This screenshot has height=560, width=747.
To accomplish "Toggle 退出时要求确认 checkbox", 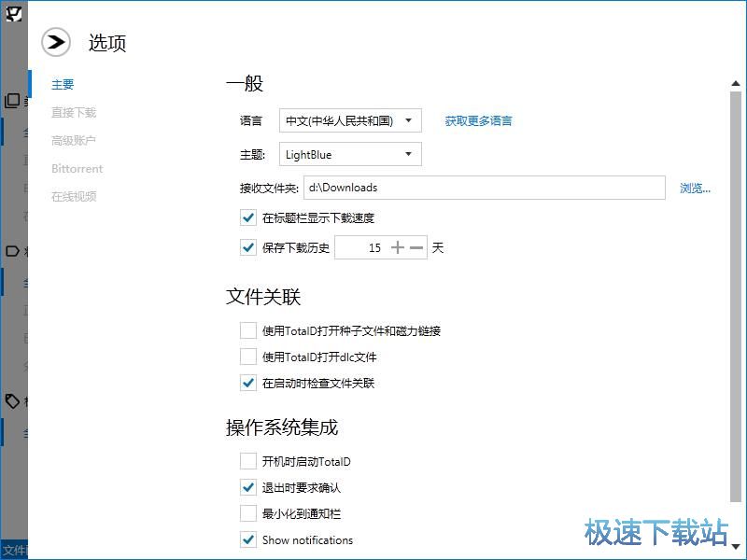I will coord(248,487).
